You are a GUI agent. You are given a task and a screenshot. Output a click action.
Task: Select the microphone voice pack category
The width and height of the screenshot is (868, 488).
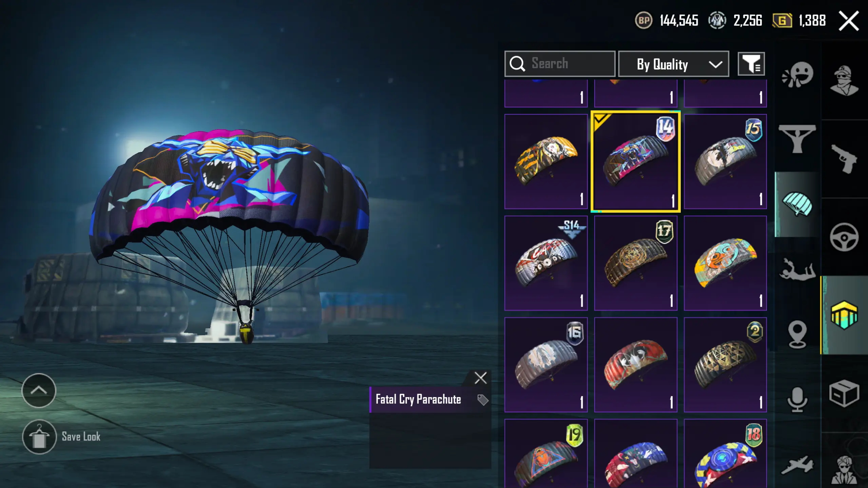pyautogui.click(x=797, y=399)
